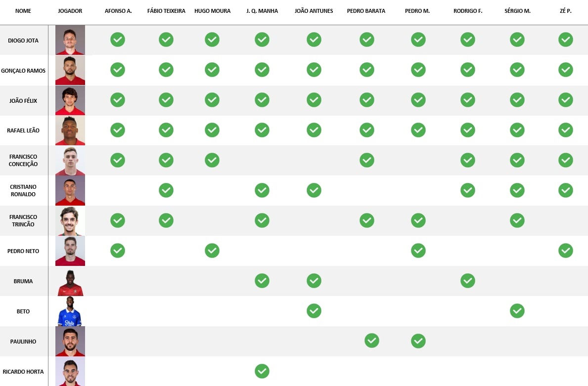This screenshot has width=588, height=386.
Task: Click the NOME column header
Action: point(23,11)
